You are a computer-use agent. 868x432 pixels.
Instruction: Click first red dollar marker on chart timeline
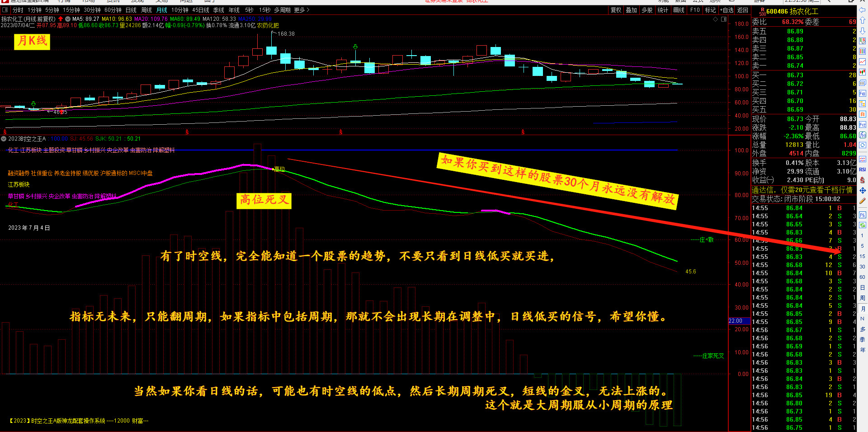point(5,132)
